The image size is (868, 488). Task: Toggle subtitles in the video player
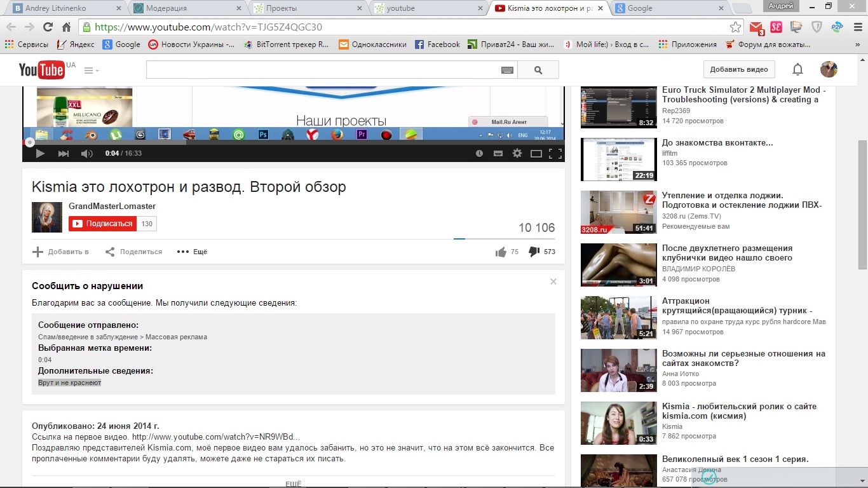pos(498,153)
